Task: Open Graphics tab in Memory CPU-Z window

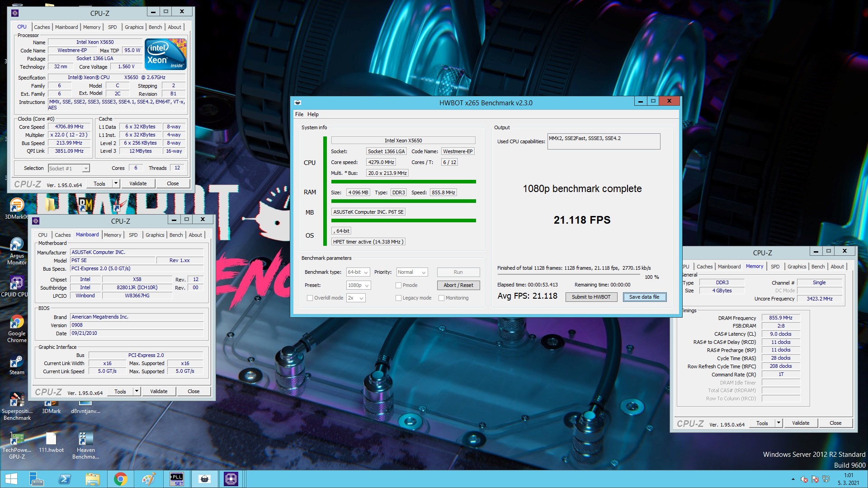Action: [797, 267]
